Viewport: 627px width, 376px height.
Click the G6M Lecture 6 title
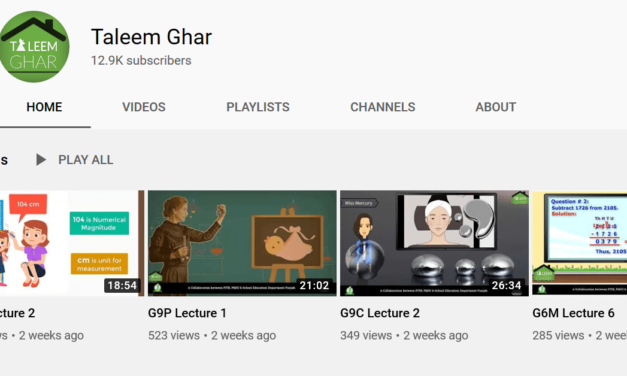click(573, 313)
